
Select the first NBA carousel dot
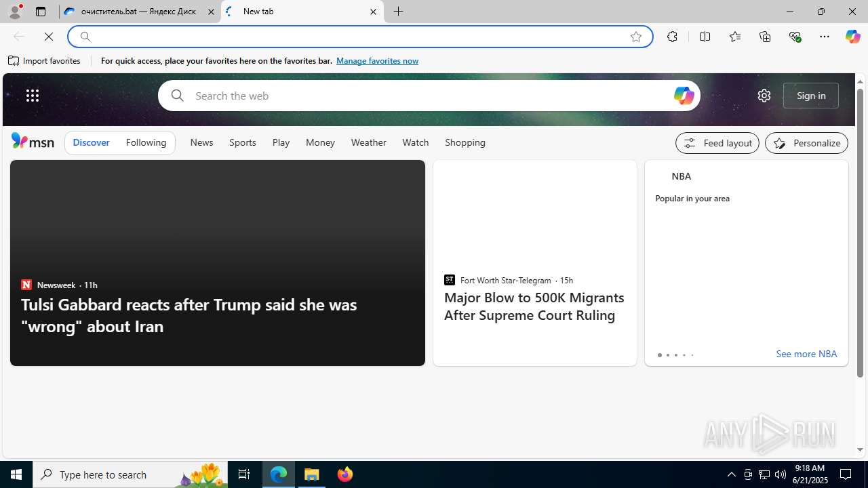(659, 355)
